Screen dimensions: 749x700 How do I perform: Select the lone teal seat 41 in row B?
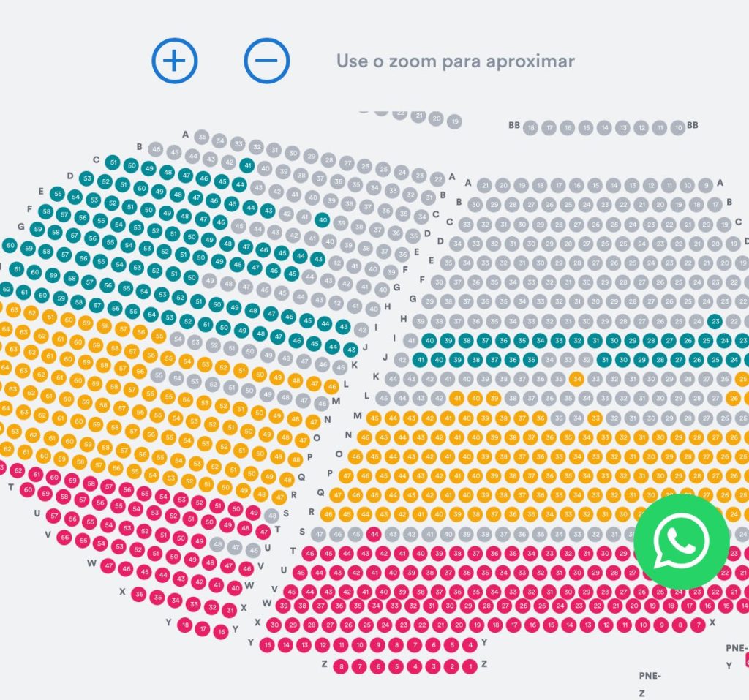pos(247,165)
